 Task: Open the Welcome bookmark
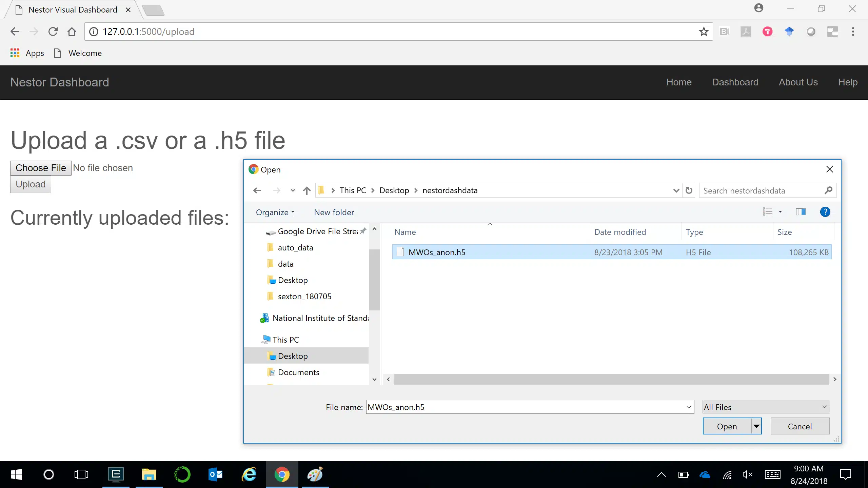click(x=78, y=53)
